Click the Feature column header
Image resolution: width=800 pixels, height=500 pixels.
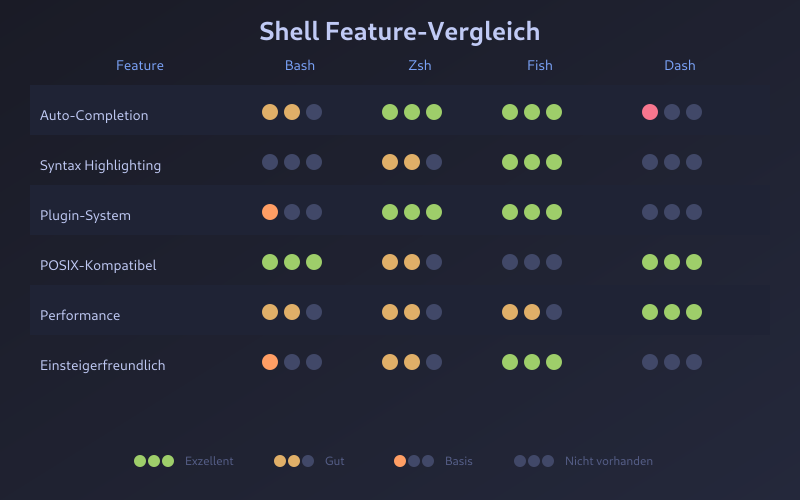point(140,66)
